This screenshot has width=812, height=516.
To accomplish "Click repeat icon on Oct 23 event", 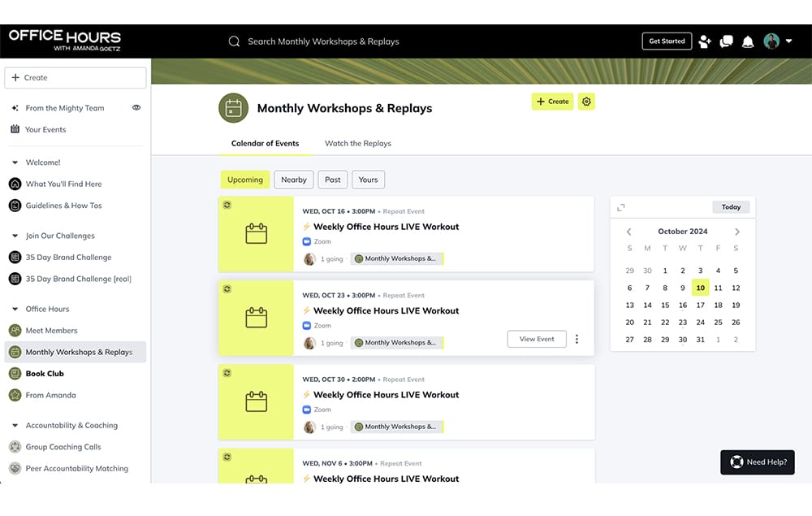I will (227, 289).
